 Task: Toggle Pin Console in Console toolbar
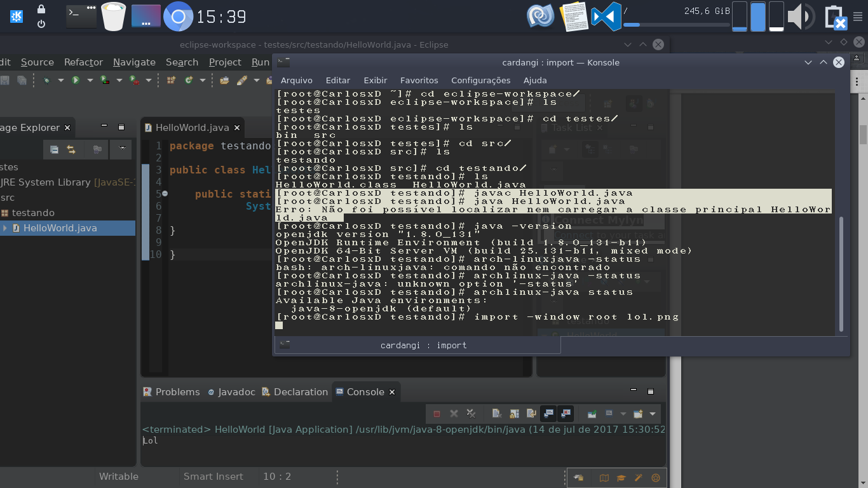point(592,414)
